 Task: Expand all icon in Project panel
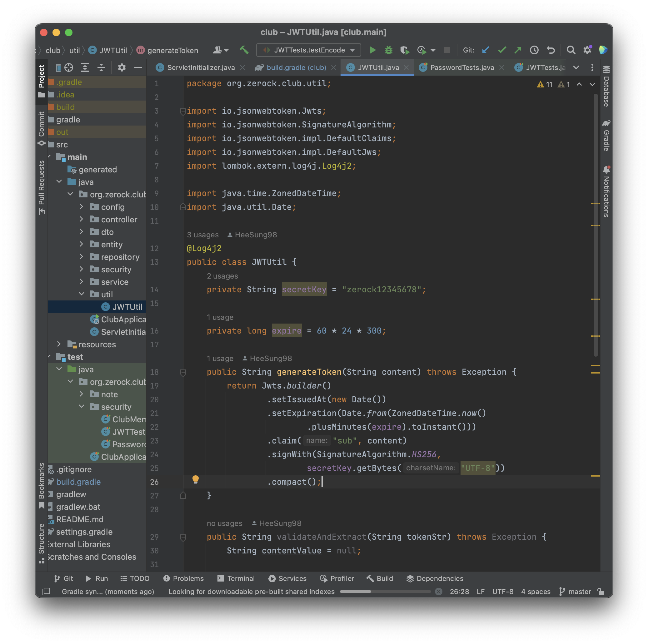pyautogui.click(x=85, y=68)
